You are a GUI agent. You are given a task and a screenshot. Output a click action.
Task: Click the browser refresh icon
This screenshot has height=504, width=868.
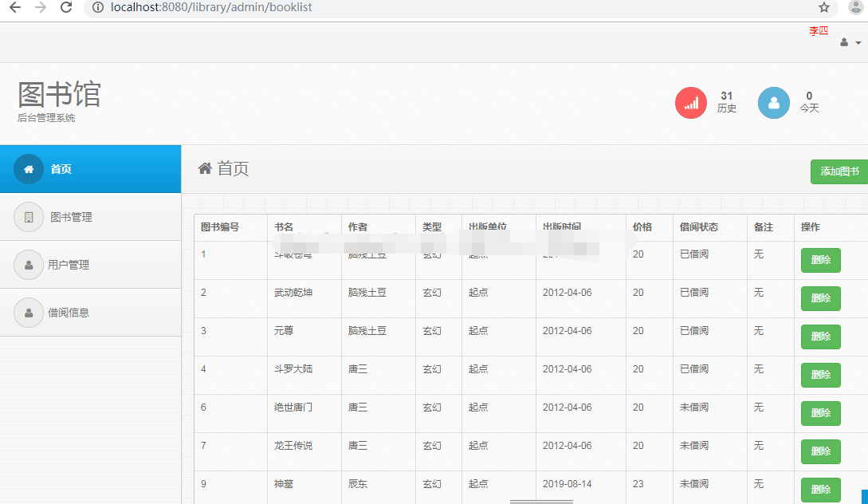(65, 8)
